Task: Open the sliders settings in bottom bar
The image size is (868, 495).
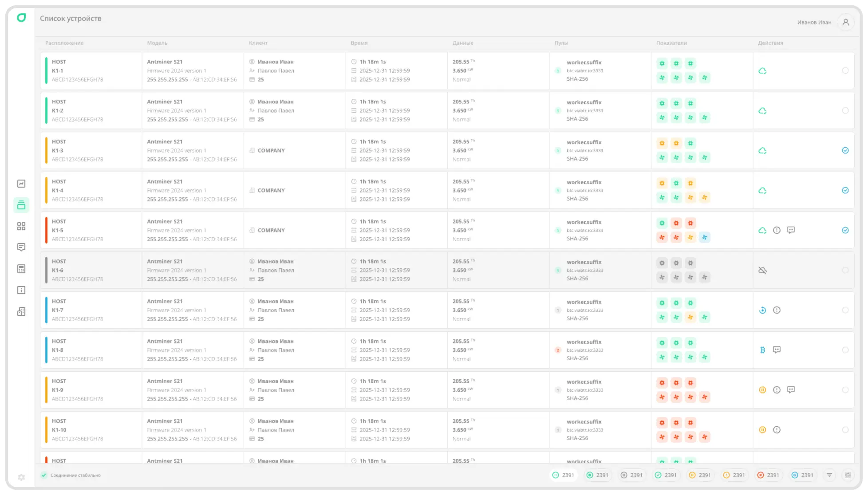Action: (x=848, y=475)
